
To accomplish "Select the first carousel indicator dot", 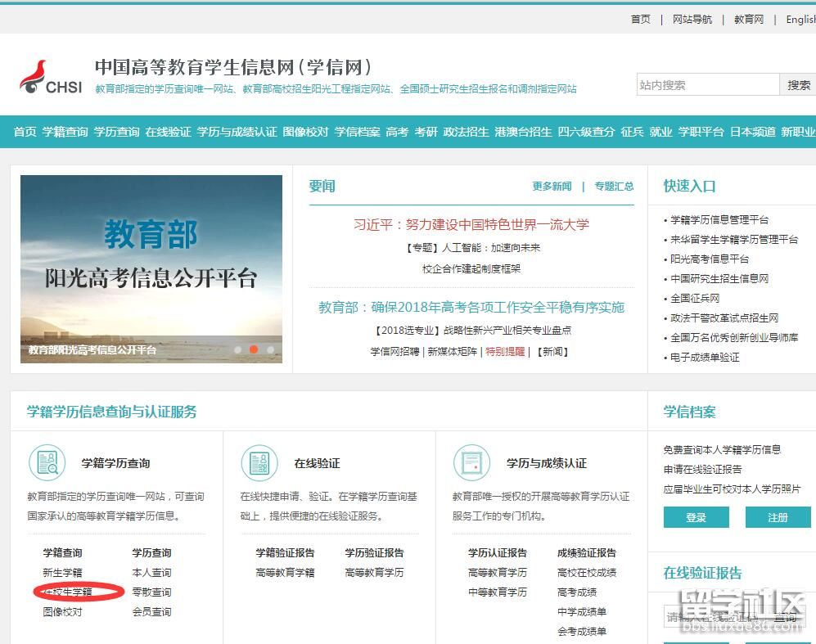I will click(237, 349).
